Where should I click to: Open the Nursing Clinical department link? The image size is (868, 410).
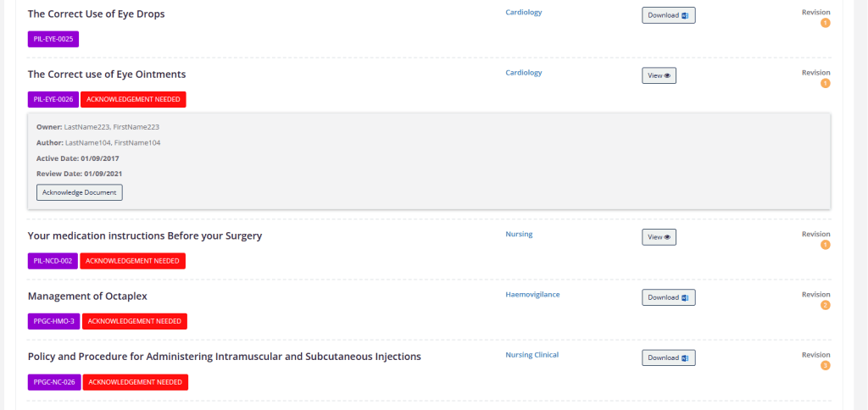click(x=532, y=355)
